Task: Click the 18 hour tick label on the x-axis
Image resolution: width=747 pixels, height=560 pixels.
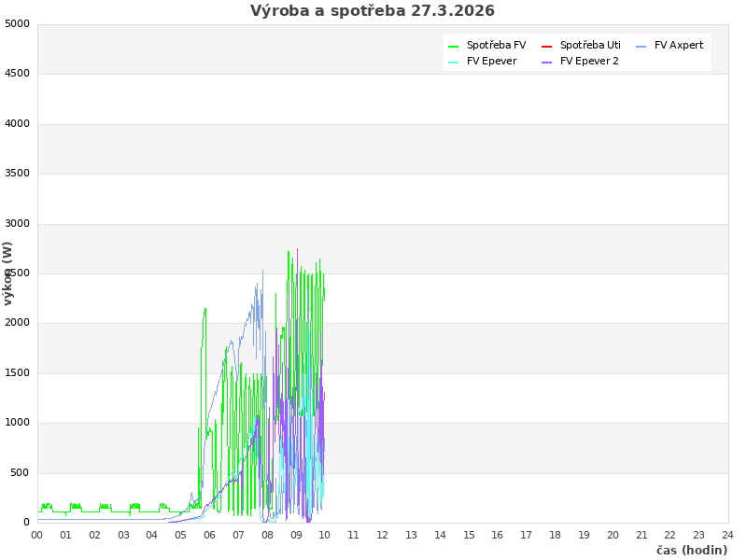Action: (556, 535)
